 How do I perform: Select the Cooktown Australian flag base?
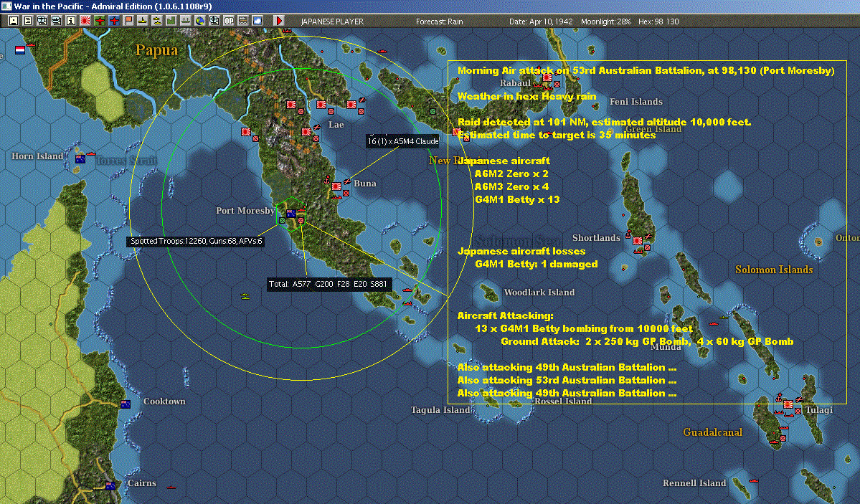pyautogui.click(x=125, y=404)
